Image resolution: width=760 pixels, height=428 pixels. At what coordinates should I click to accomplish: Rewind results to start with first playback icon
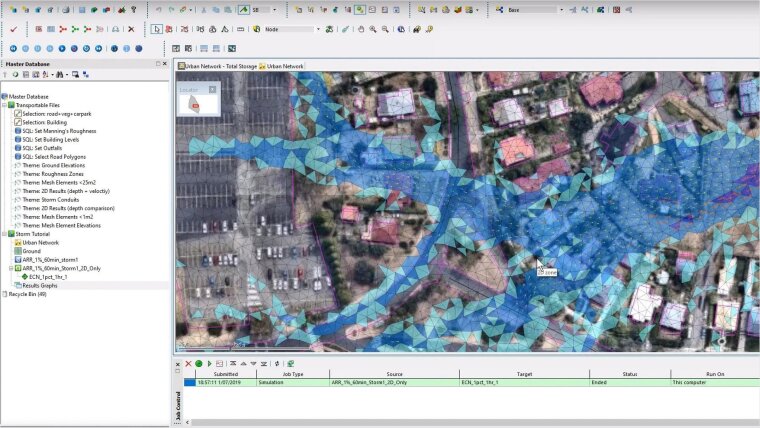tap(13, 48)
